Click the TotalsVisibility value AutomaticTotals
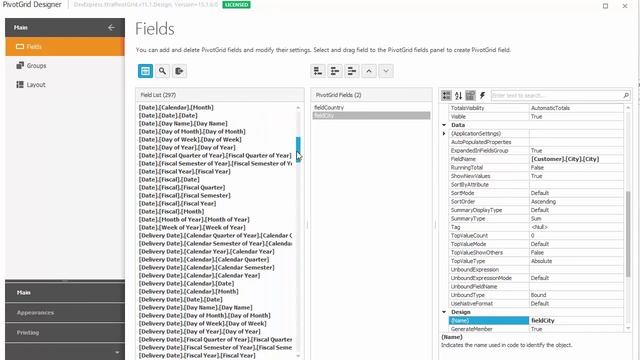Image resolution: width=640 pixels, height=360 pixels. coord(550,108)
